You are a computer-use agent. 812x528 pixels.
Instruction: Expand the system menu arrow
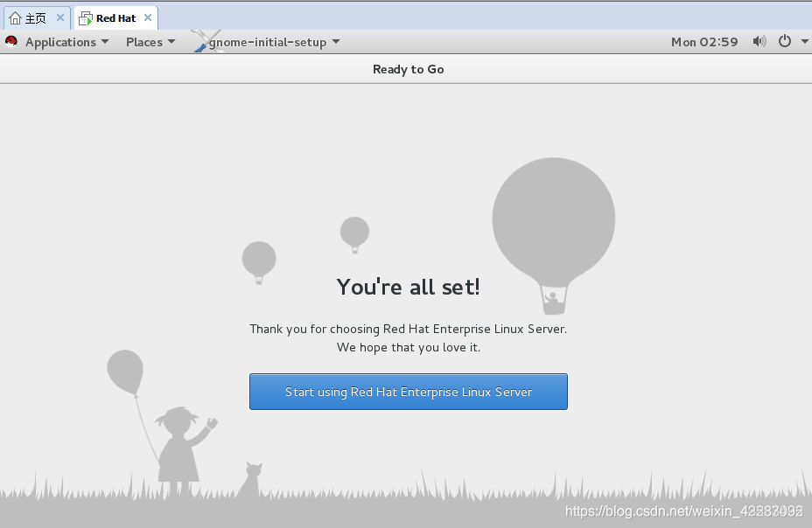[x=805, y=41]
